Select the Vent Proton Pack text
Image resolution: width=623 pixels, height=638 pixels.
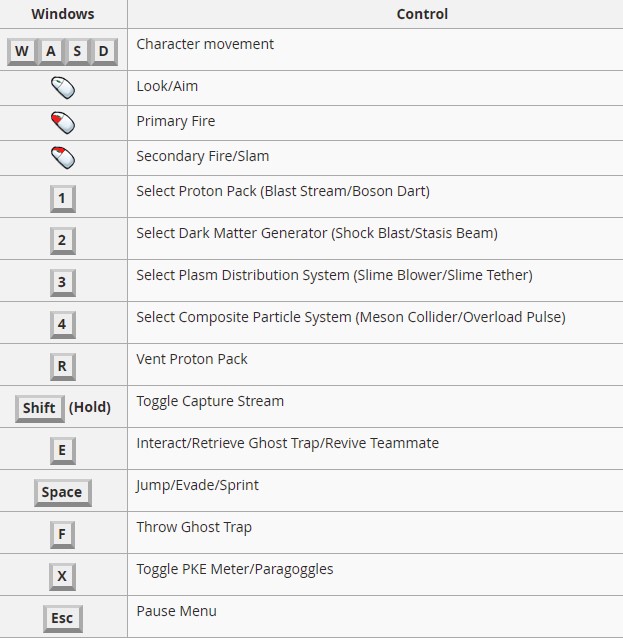192,359
